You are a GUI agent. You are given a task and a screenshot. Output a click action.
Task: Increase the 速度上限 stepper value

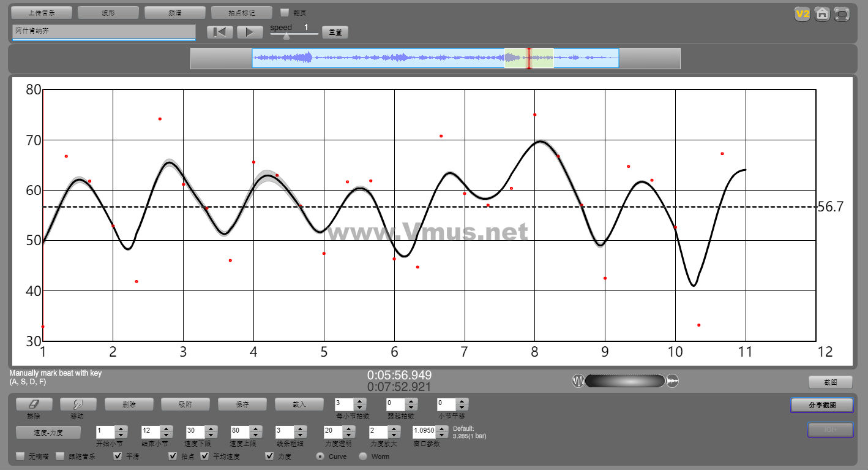pos(256,428)
